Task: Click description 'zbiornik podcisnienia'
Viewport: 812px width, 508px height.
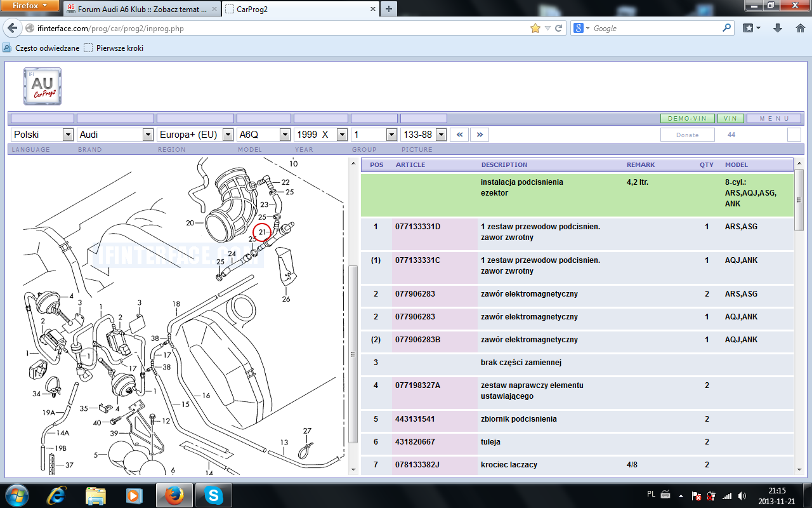Action: [x=519, y=419]
